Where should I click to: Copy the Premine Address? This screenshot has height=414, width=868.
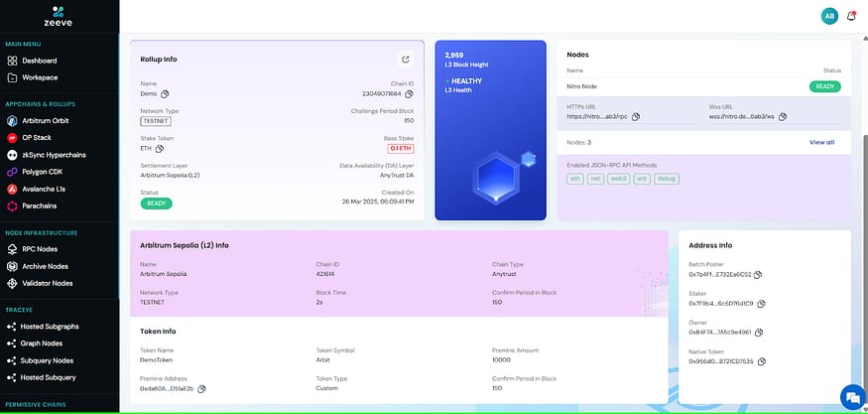pyautogui.click(x=202, y=388)
